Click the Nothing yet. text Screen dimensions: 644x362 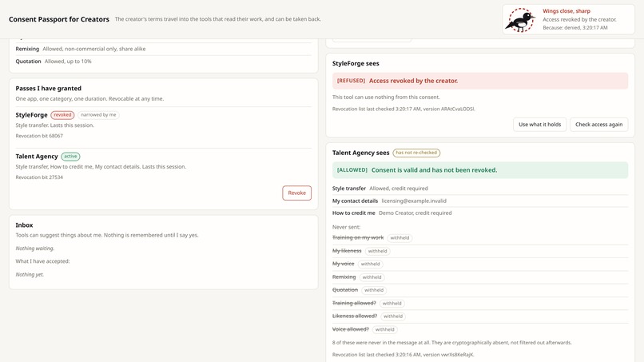pyautogui.click(x=30, y=275)
